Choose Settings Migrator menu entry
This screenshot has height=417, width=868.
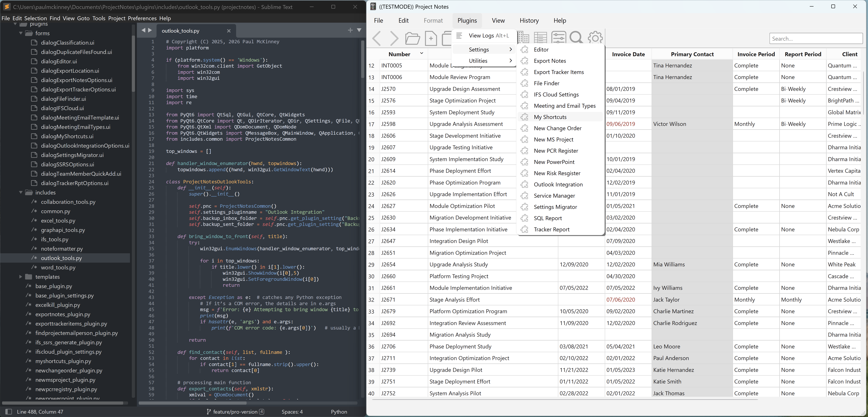click(x=560, y=207)
